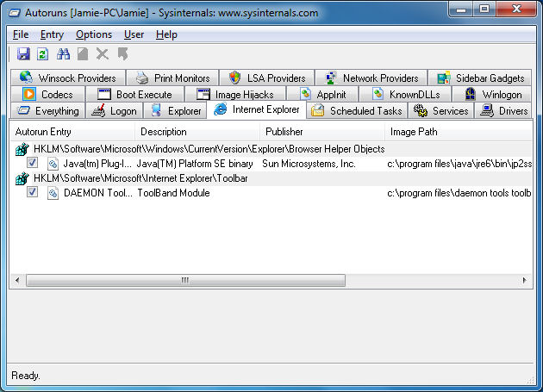Click the Java(tm) Plug-In file icon

click(x=53, y=164)
